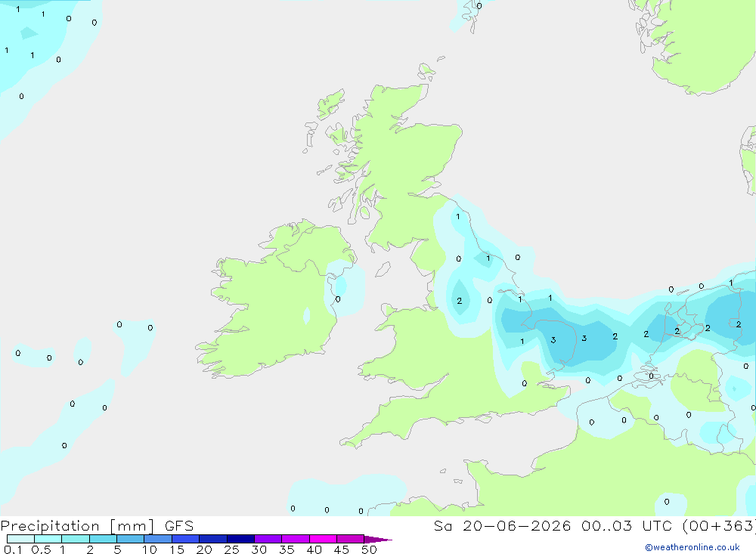This screenshot has width=756, height=554.
Task: Click the '0' value near Shetland at the top
Action: pos(479,6)
